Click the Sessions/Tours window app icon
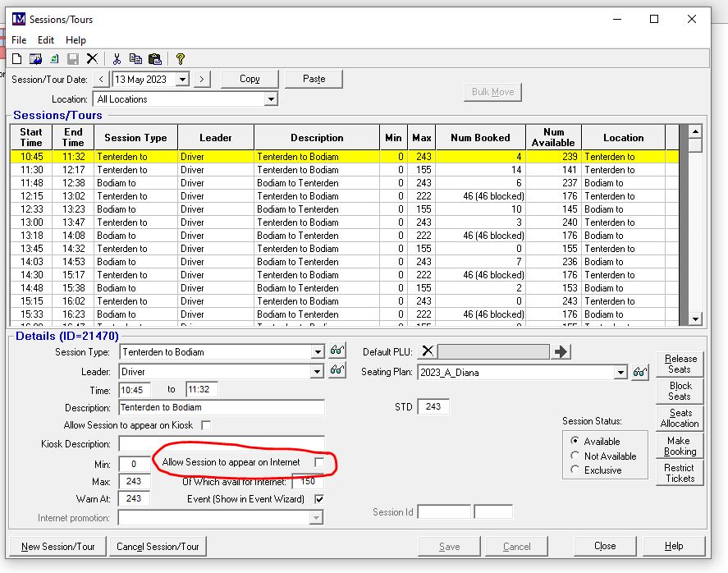Viewport: 728px width, 573px height. (19, 19)
